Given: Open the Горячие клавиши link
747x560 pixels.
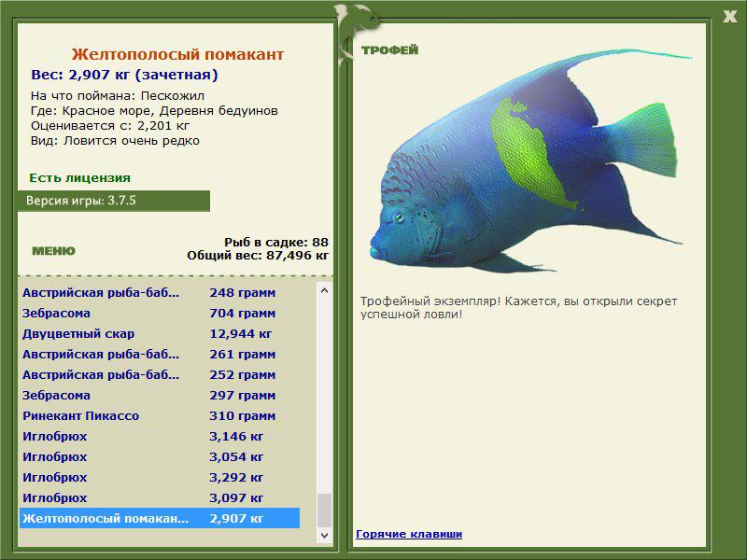Looking at the screenshot, I should point(409,534).
